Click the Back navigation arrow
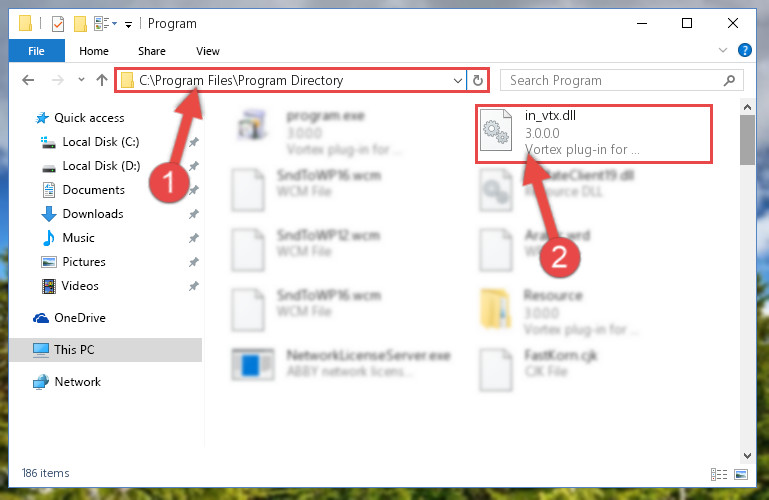The width and height of the screenshot is (769, 500). pos(28,80)
